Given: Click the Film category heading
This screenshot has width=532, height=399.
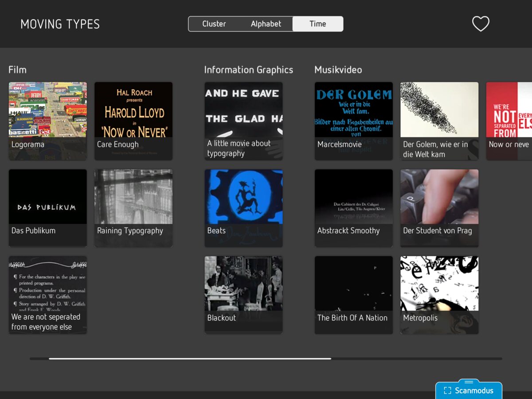Looking at the screenshot, I should coord(17,70).
